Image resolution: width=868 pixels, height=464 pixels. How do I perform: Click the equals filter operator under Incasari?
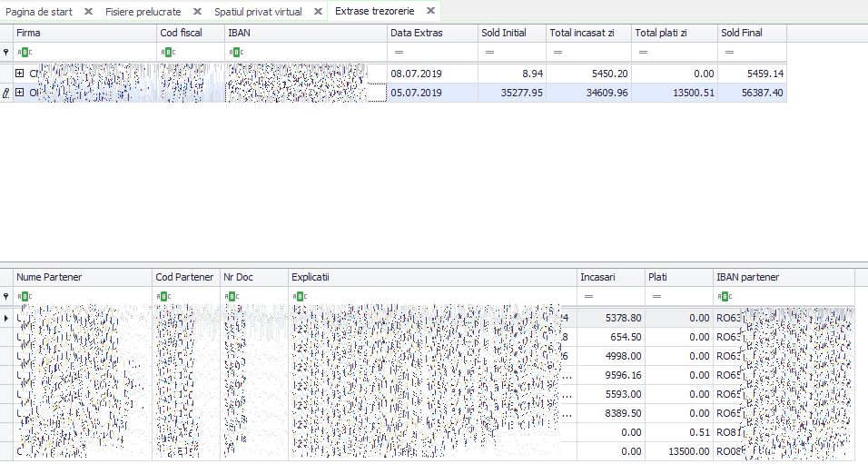pos(588,296)
